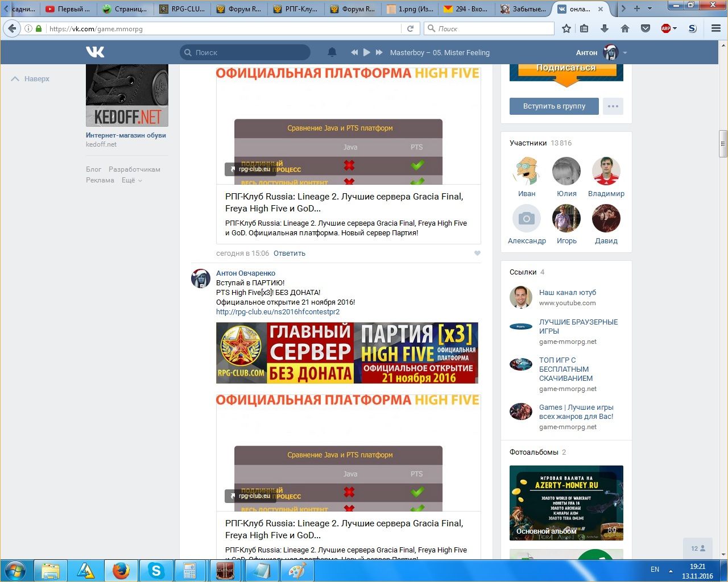Switch to the Страниц... tab
Screen dimensions: 728x582
[x=125, y=9]
